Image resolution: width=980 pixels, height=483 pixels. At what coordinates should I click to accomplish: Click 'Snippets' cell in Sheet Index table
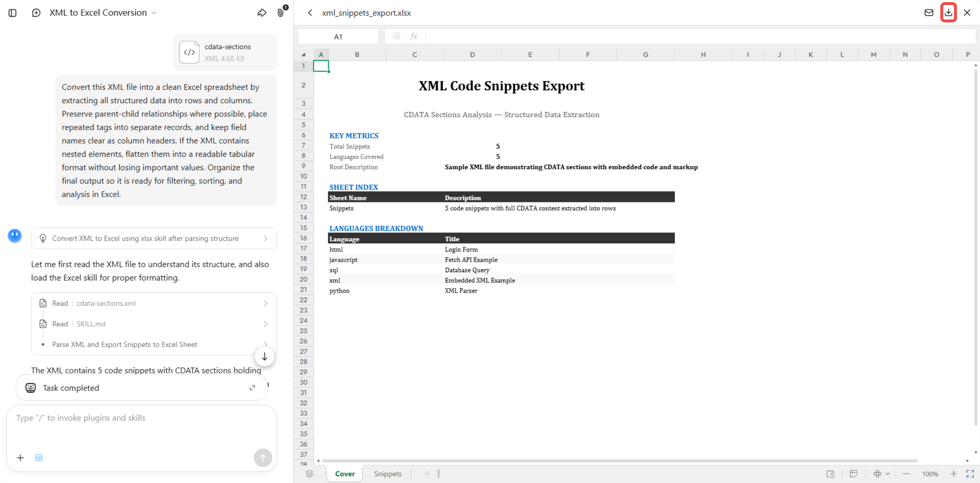[341, 208]
